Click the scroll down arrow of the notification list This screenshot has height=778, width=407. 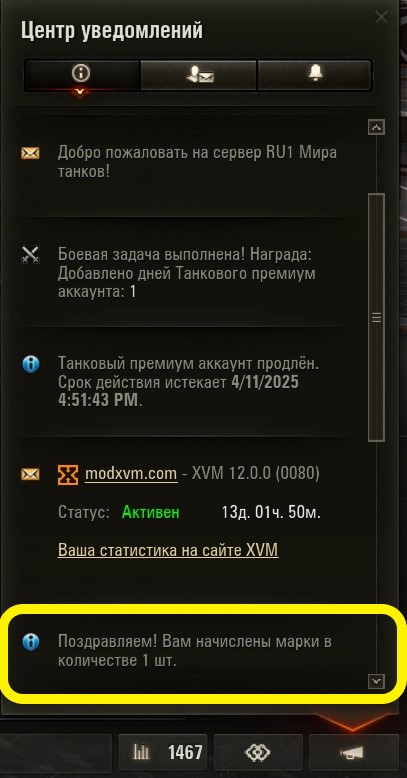(x=377, y=681)
